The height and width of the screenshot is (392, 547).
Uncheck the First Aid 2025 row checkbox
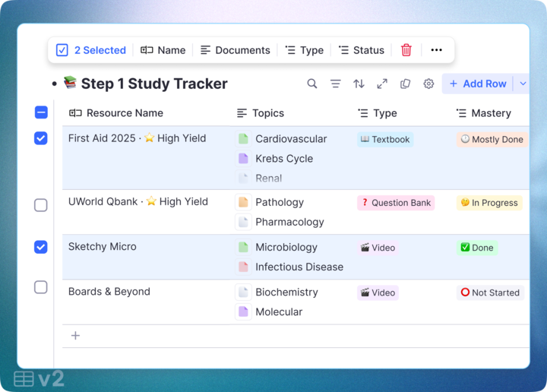pyautogui.click(x=41, y=138)
